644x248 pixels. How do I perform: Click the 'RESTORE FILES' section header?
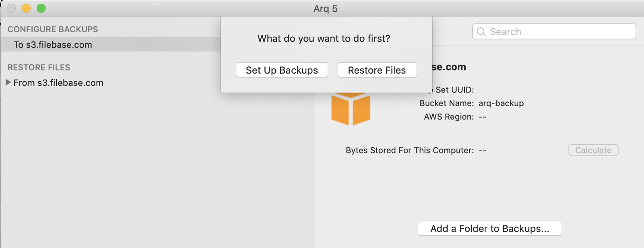click(39, 67)
